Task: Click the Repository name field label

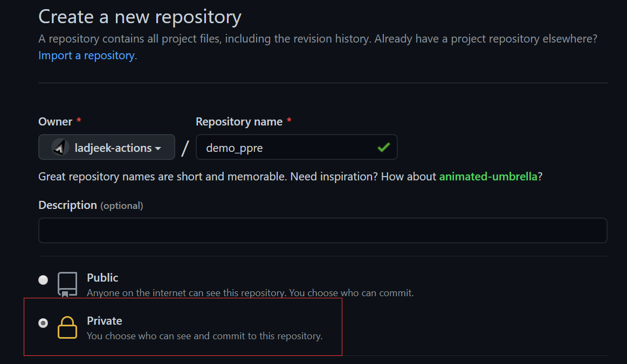Action: pyautogui.click(x=239, y=122)
